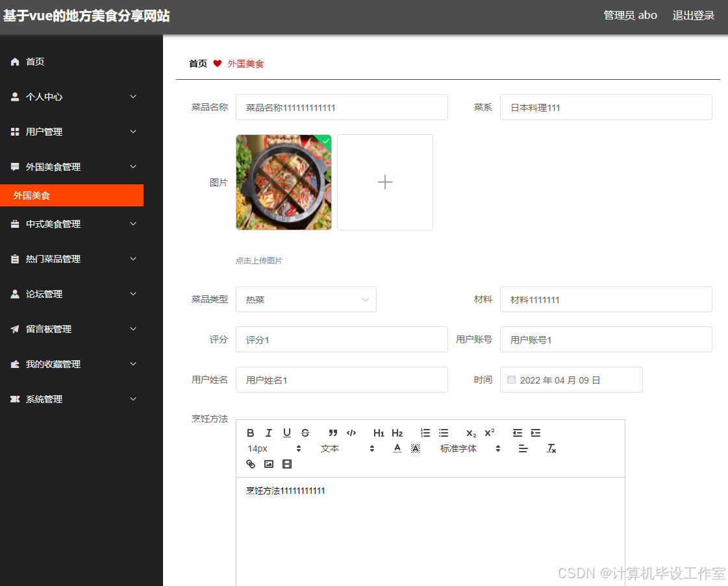Viewport: 728px width, 586px height.
Task: Toggle strikethrough formatting in editor
Action: (305, 433)
